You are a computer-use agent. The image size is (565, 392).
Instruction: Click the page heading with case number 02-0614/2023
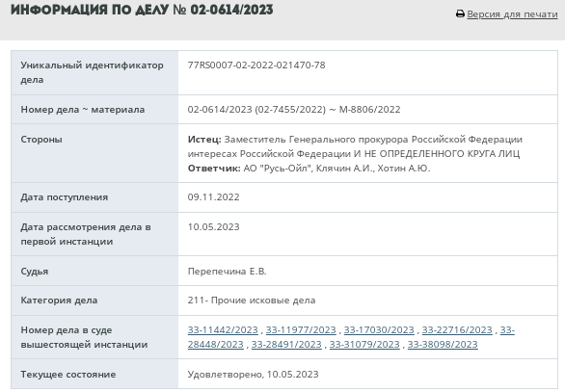tap(142, 10)
